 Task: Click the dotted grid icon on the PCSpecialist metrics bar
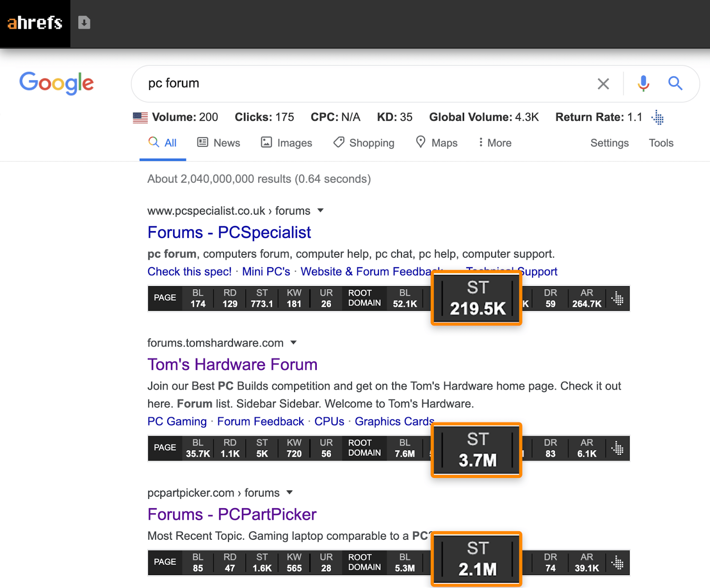[617, 298]
